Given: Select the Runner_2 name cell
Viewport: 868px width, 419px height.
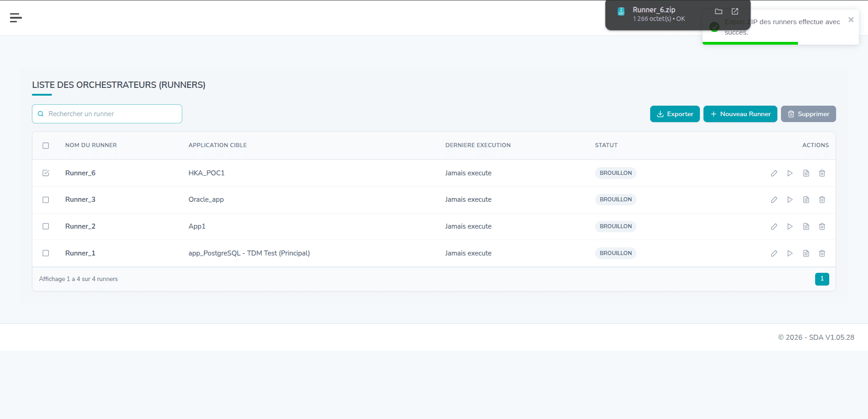Looking at the screenshot, I should click(80, 226).
